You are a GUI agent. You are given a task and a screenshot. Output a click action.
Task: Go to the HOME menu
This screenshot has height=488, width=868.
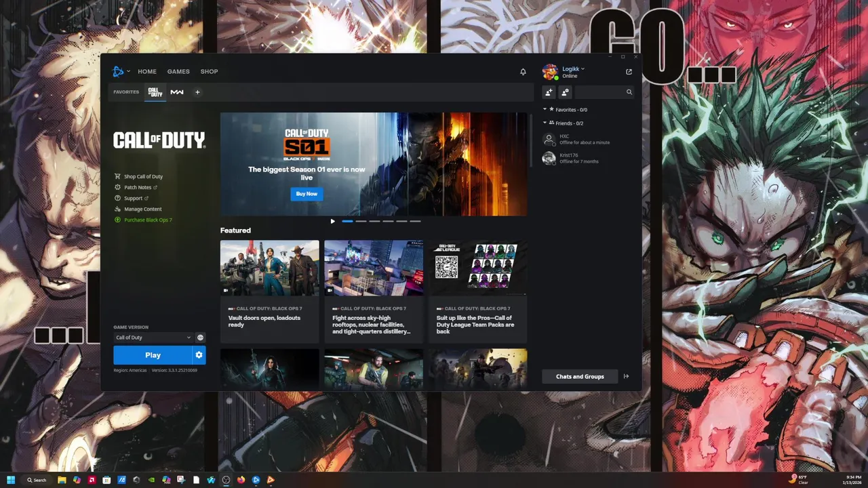(x=147, y=71)
